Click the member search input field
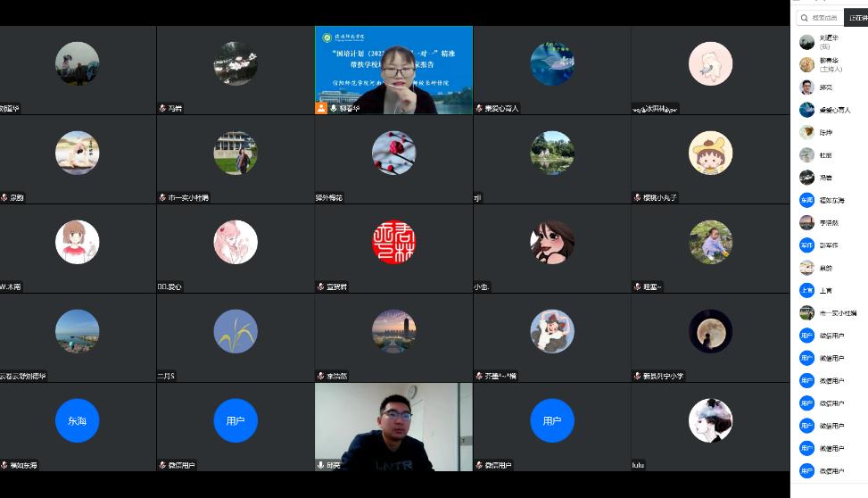The height and width of the screenshot is (498, 868). point(824,18)
